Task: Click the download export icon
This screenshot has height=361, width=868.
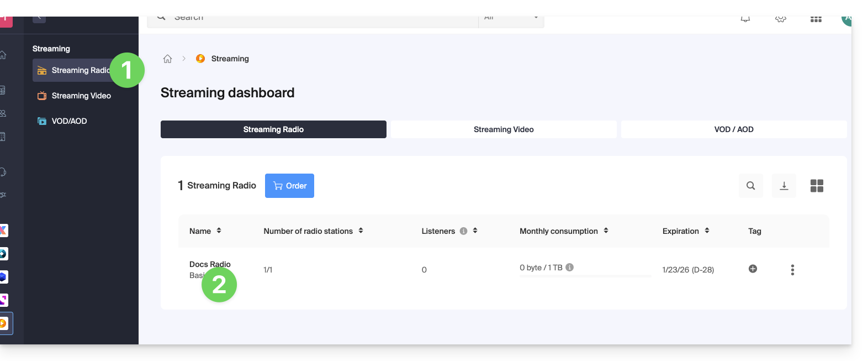Action: tap(784, 186)
